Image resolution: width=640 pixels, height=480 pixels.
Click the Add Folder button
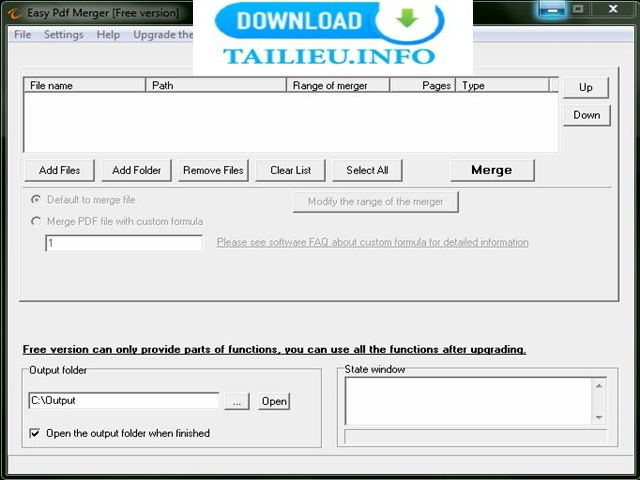tap(136, 170)
